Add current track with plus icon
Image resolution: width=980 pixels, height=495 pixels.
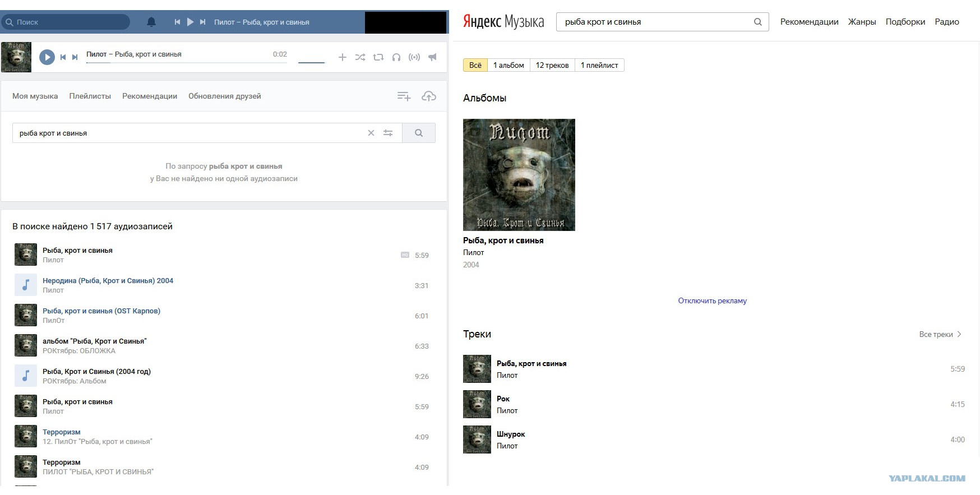tap(342, 57)
